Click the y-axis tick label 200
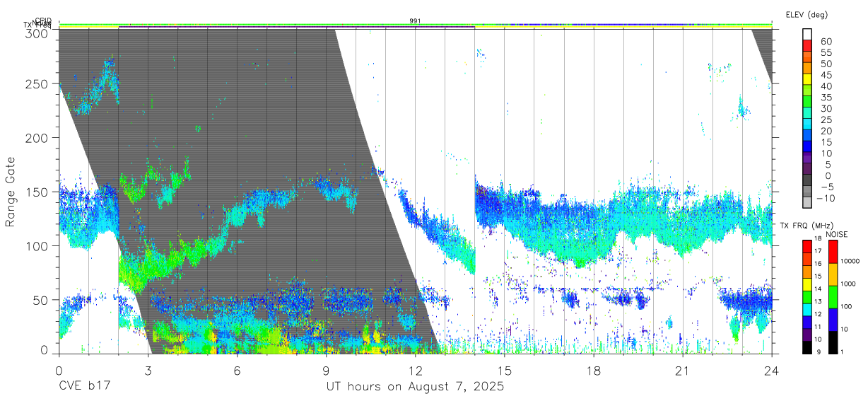This screenshot has width=868, height=401. click(37, 138)
